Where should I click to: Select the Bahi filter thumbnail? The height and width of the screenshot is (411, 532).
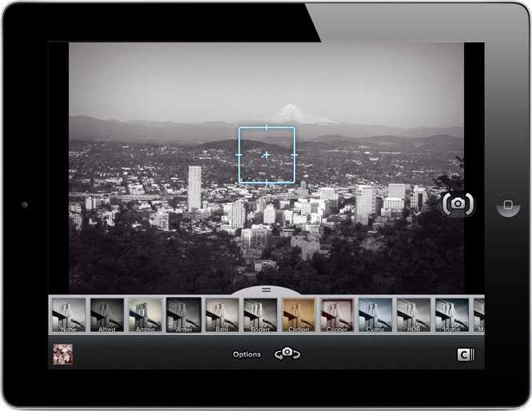(222, 314)
